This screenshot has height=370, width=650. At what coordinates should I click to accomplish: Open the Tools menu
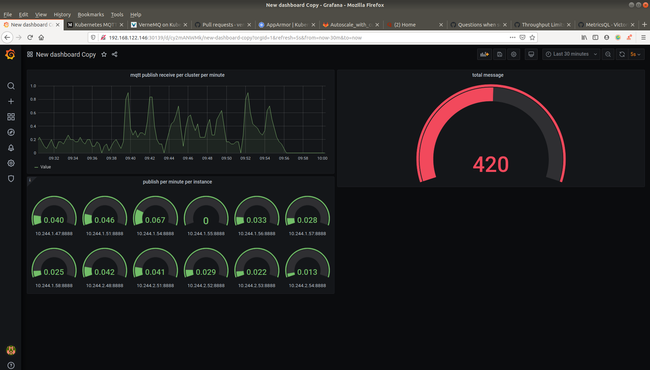117,15
